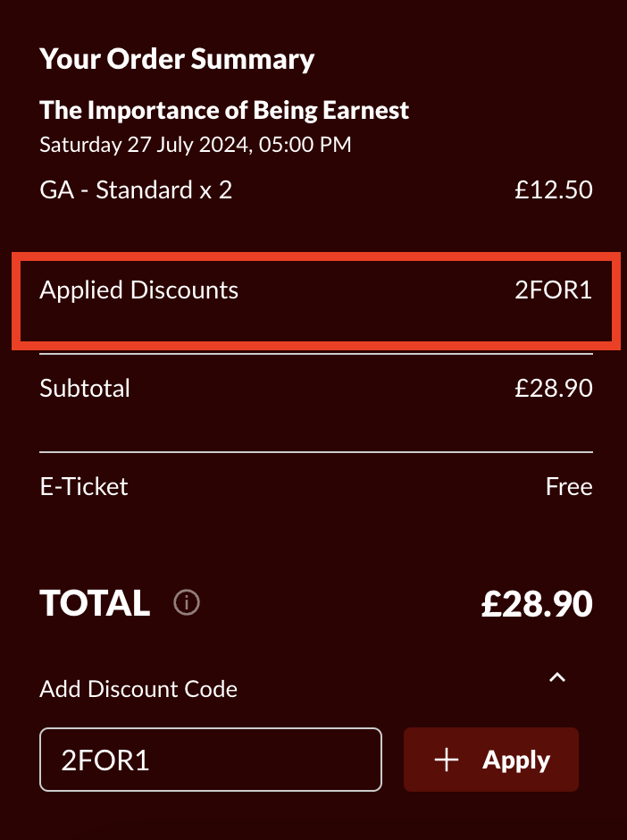Image resolution: width=627 pixels, height=840 pixels.
Task: Click the bold total amount £28.90
Action: [x=537, y=604]
